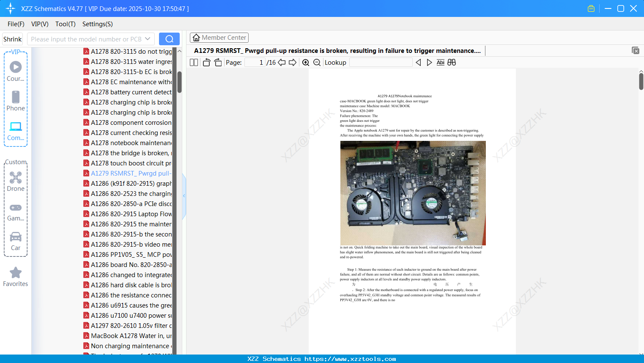Image resolution: width=644 pixels, height=363 pixels.
Task: Go to previous page arrow
Action: [282, 63]
